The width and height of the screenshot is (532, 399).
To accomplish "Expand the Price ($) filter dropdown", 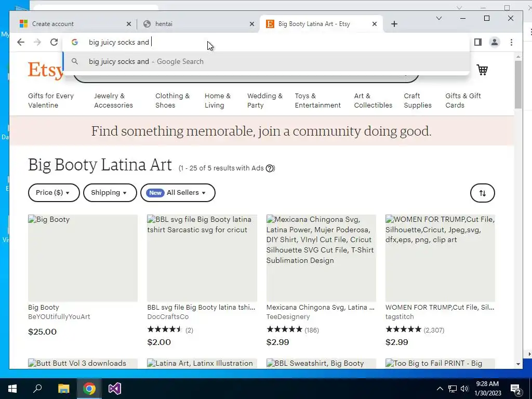I will pyautogui.click(x=54, y=193).
